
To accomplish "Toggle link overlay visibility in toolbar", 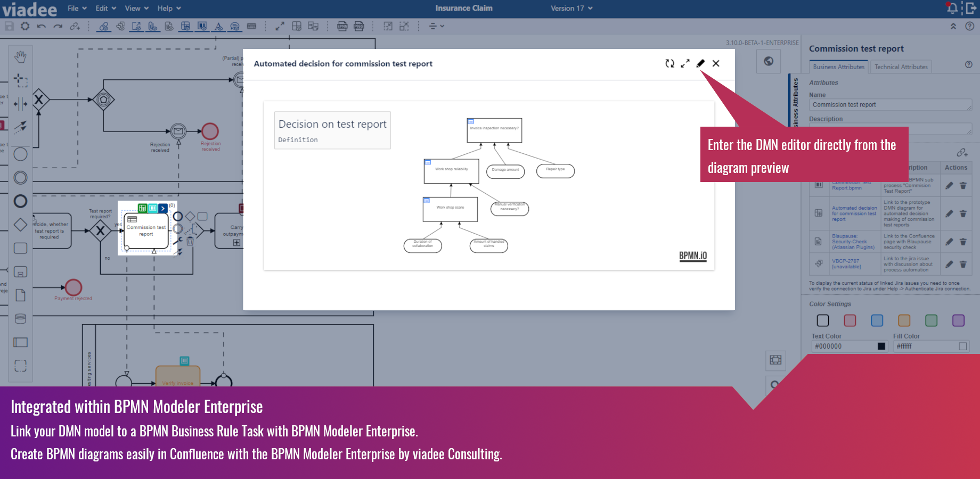I will pyautogui.click(x=104, y=26).
